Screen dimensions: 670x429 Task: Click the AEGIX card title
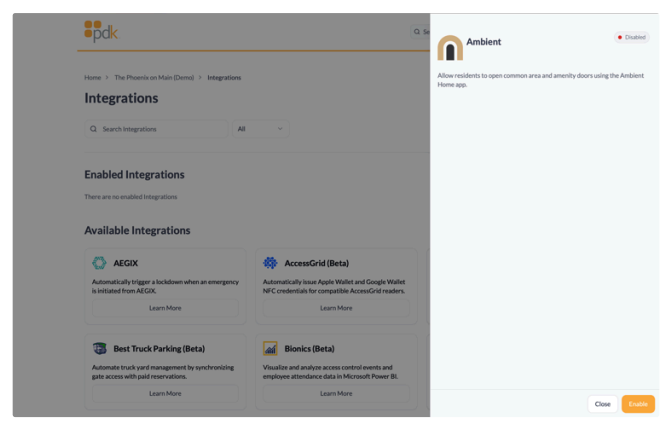[126, 263]
